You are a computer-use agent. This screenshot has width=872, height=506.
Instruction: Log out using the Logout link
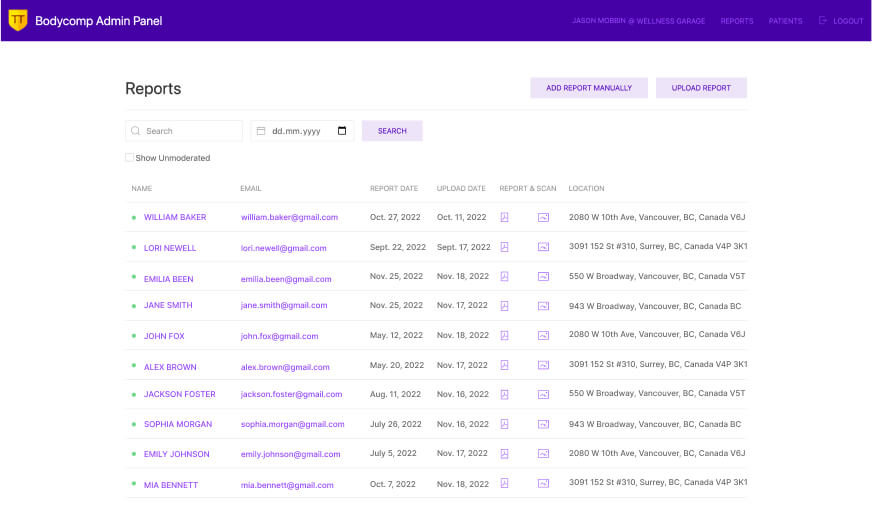pyautogui.click(x=841, y=21)
